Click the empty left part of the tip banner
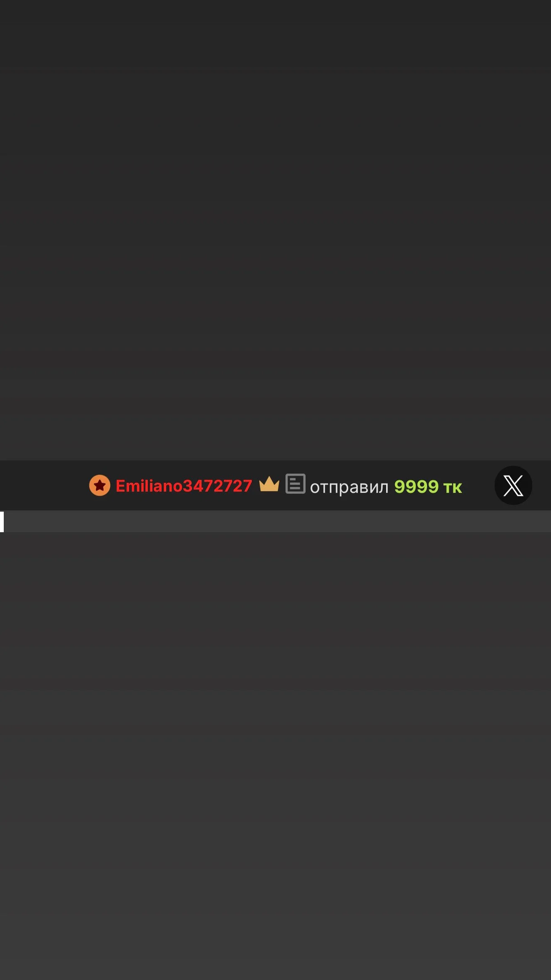Screen dimensions: 551x980 coord(42,485)
